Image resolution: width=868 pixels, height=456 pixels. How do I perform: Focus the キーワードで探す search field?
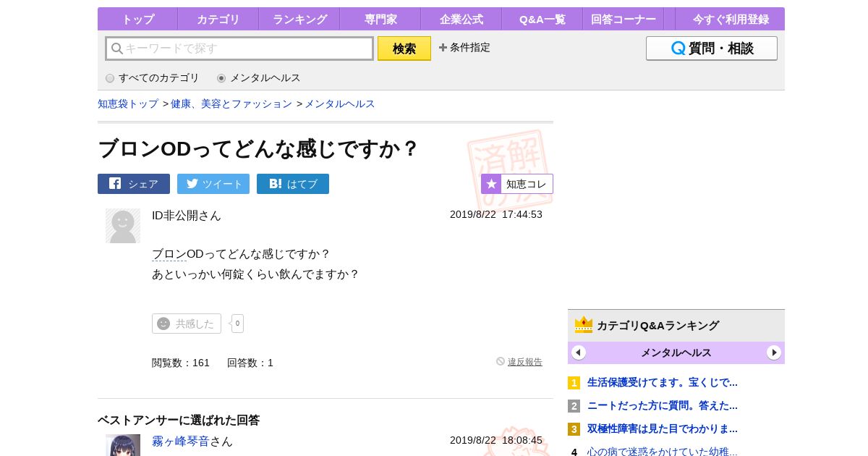click(239, 48)
